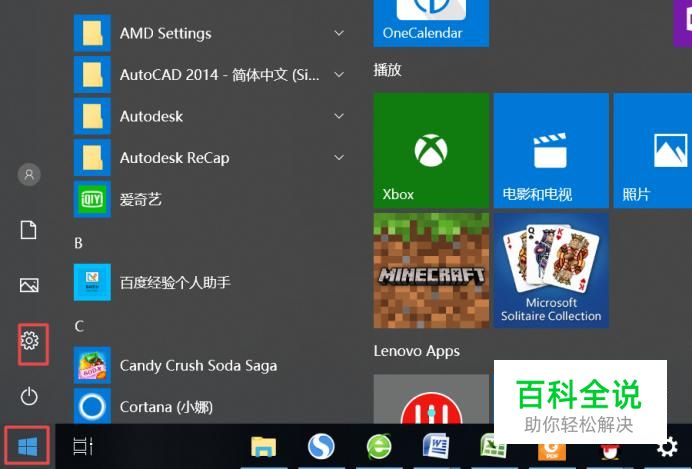Open Microsoft Solitaire Collection tile

pyautogui.click(x=551, y=271)
